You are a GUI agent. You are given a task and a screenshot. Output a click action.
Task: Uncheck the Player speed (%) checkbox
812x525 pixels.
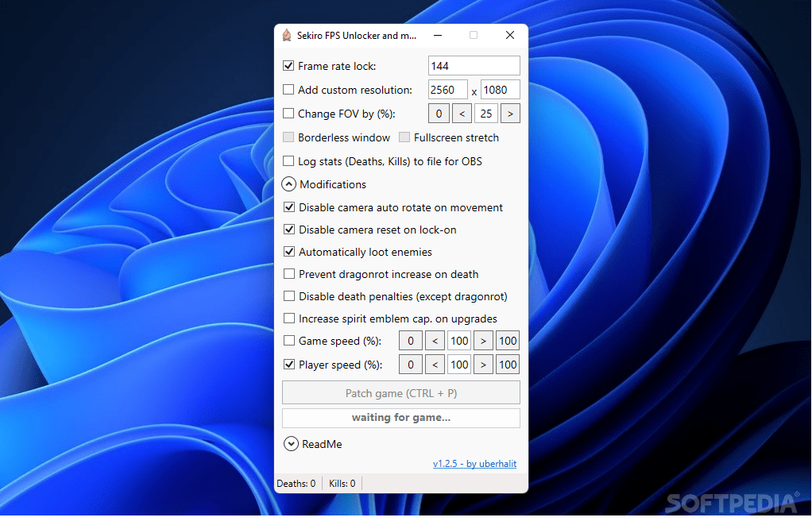tap(289, 365)
